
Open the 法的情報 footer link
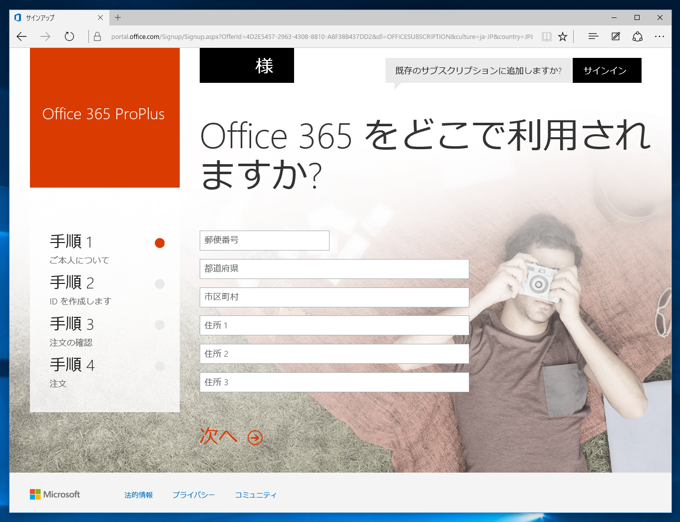(138, 495)
